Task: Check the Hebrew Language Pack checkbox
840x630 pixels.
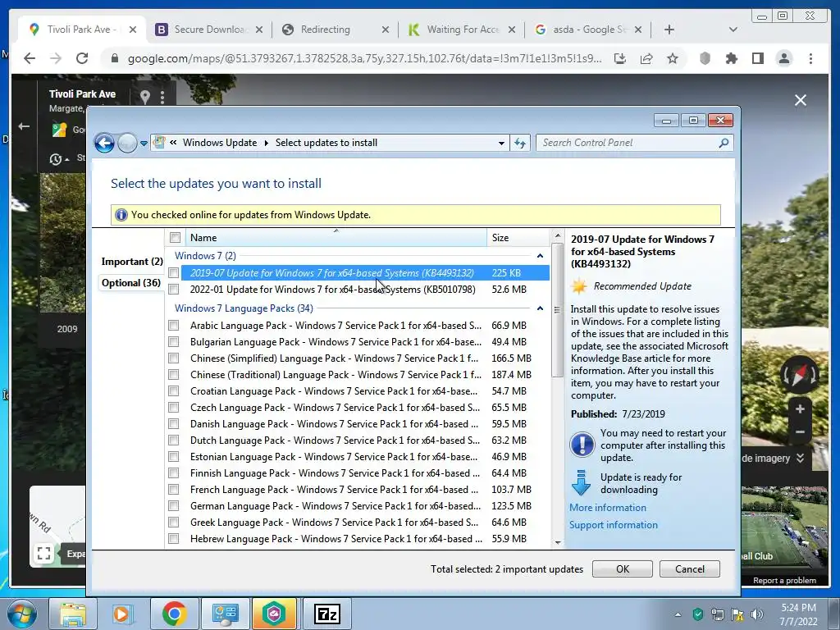Action: pyautogui.click(x=174, y=539)
